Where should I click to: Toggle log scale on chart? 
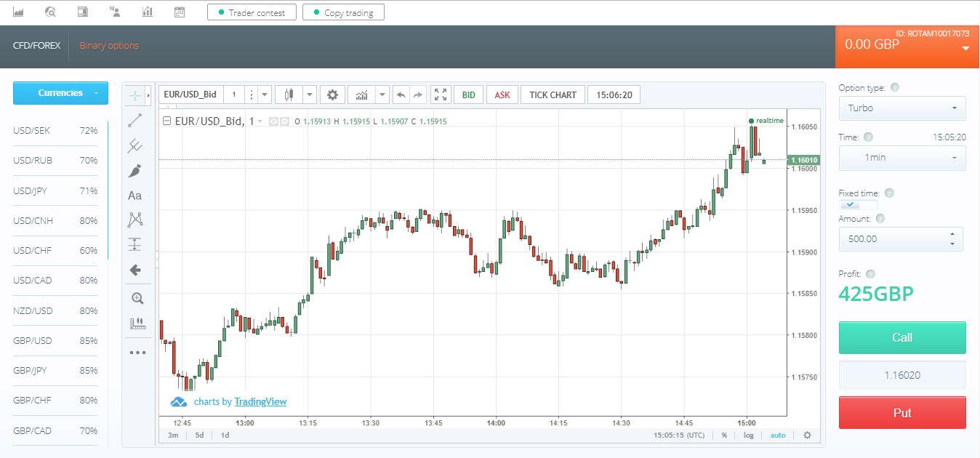tap(749, 435)
